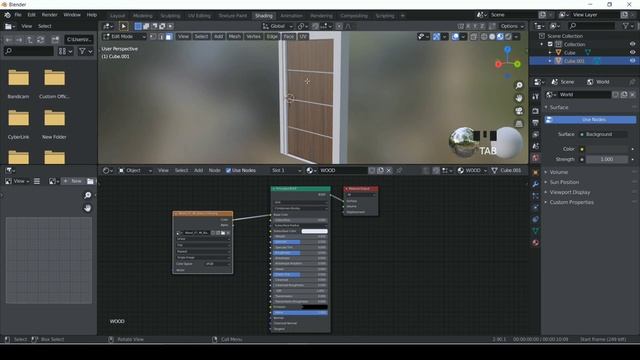The width and height of the screenshot is (640, 360).
Task: Switch to the Shading workspace tab
Action: tap(264, 16)
